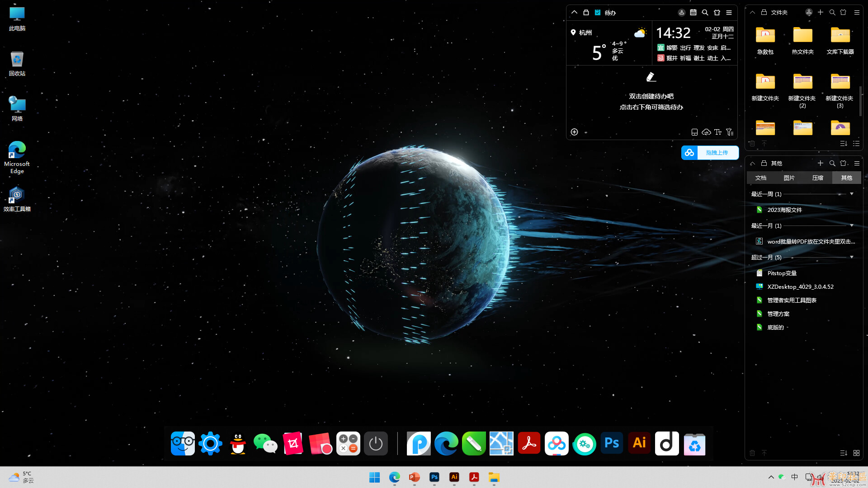Click the account avatar in 文件夹 panel
The height and width of the screenshot is (488, 868).
point(809,12)
